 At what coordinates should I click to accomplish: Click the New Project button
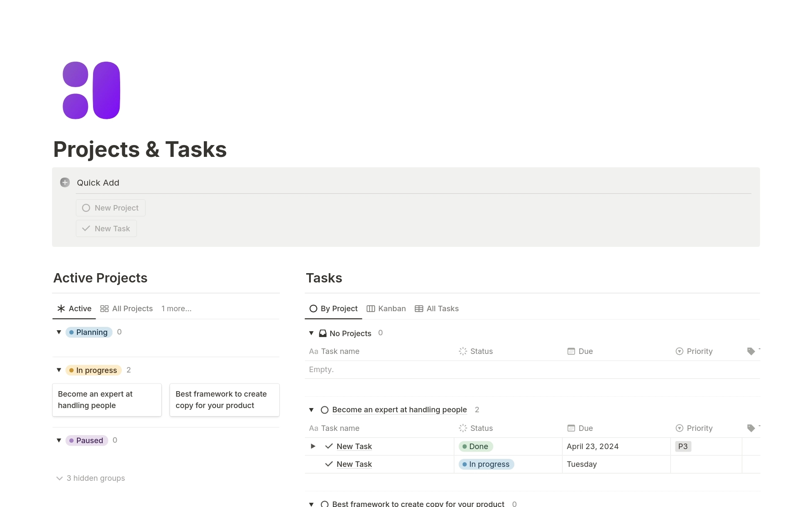pyautogui.click(x=111, y=208)
